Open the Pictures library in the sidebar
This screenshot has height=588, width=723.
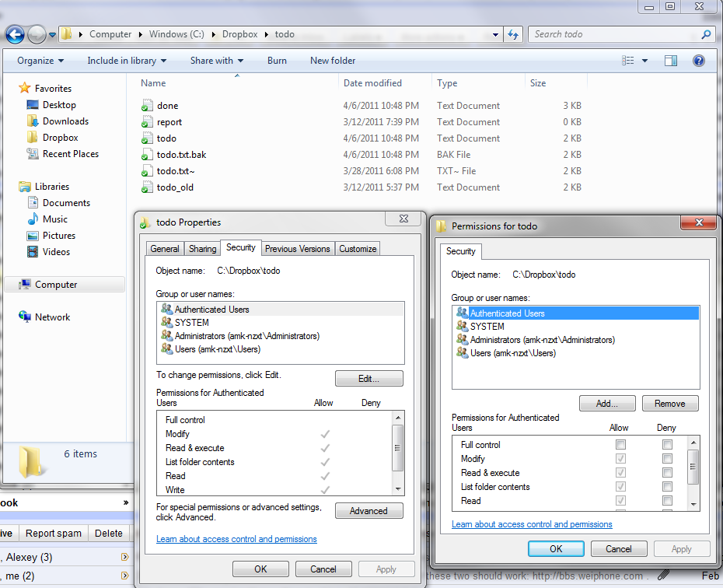click(x=60, y=235)
